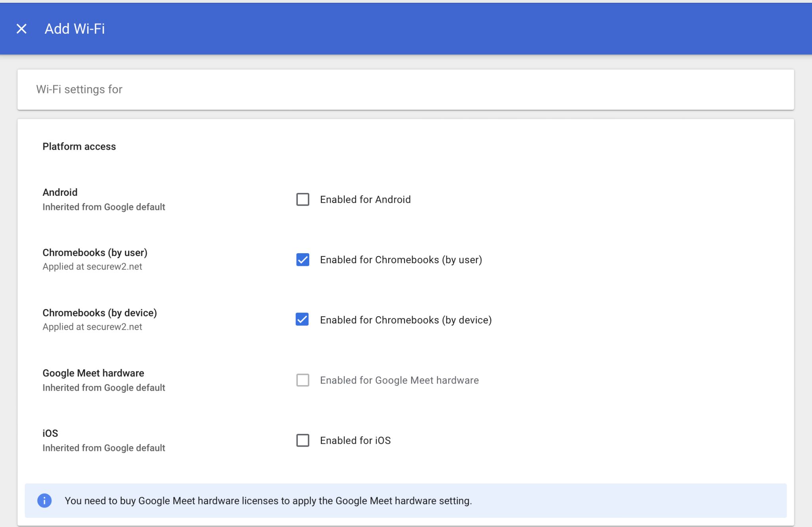Click the 'Enabled for Android' text
This screenshot has width=812, height=527.
pos(365,199)
